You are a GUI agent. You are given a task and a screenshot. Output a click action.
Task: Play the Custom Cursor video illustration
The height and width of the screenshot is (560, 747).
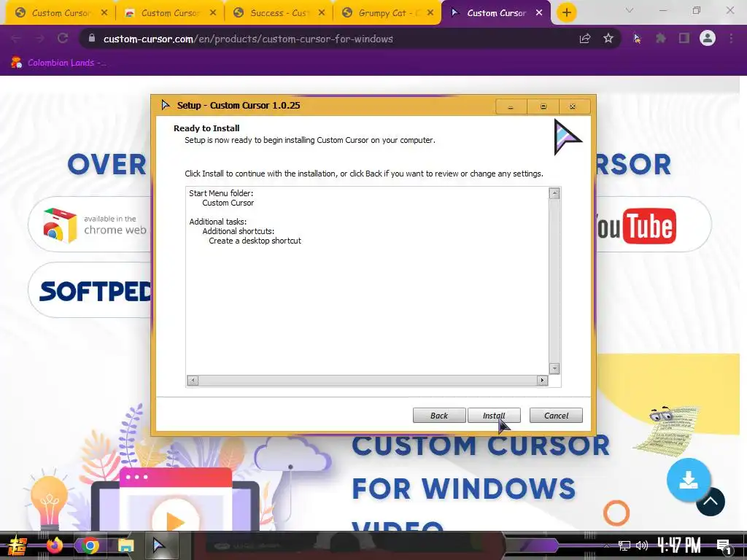coord(174,521)
